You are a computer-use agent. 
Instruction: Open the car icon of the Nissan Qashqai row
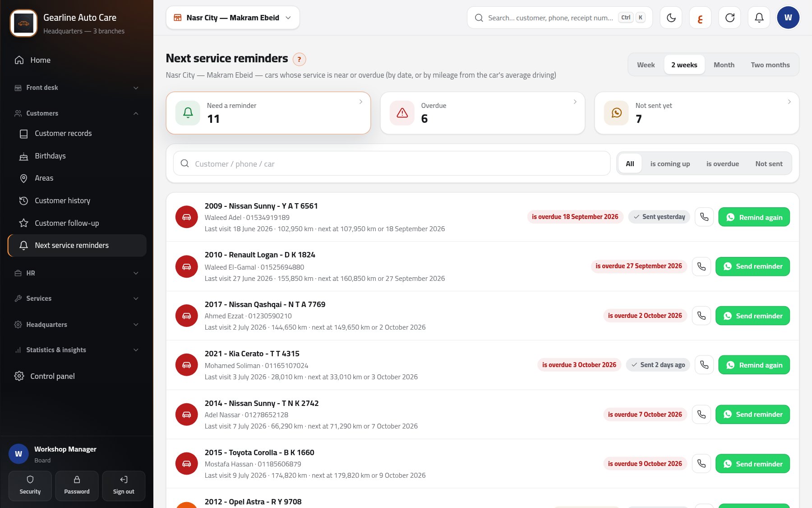point(186,316)
